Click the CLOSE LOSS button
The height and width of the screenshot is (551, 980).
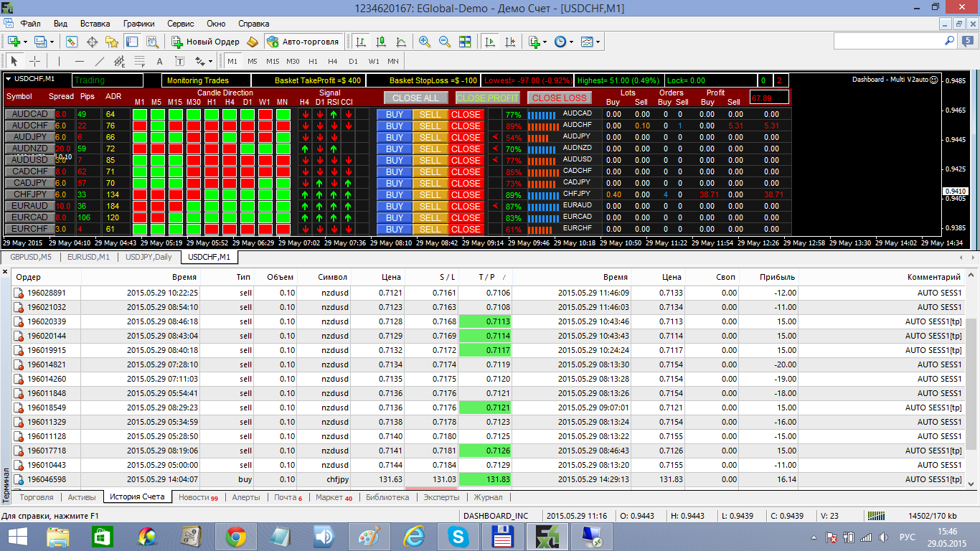tap(559, 98)
